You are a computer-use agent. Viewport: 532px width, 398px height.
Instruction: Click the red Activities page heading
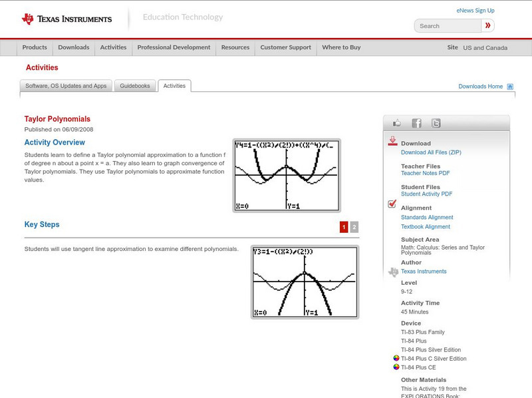[x=42, y=68]
